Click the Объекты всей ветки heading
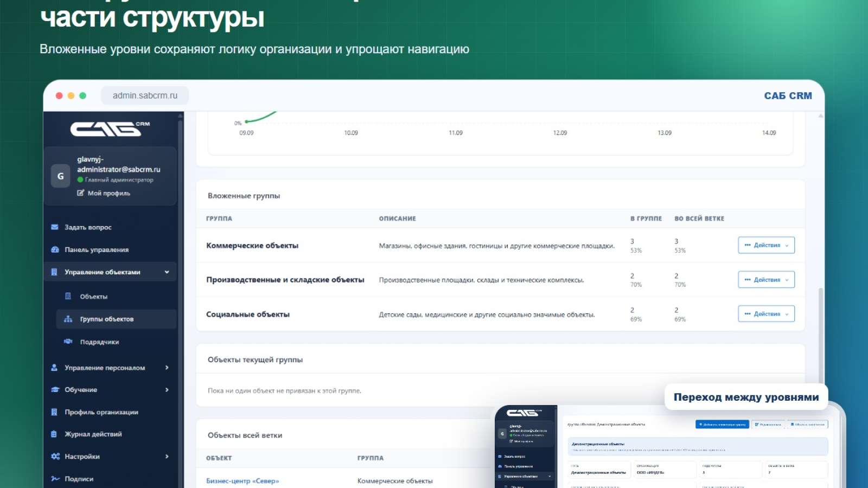 coord(245,435)
